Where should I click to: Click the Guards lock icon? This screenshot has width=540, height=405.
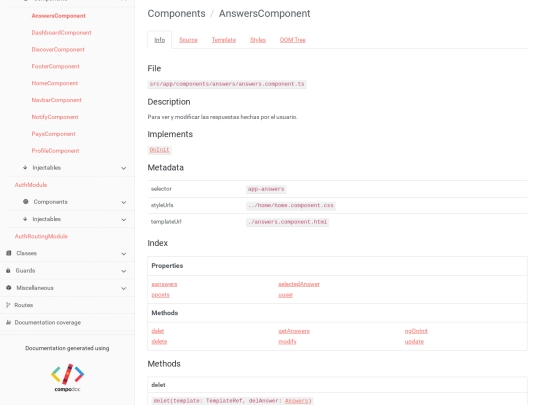[8, 270]
